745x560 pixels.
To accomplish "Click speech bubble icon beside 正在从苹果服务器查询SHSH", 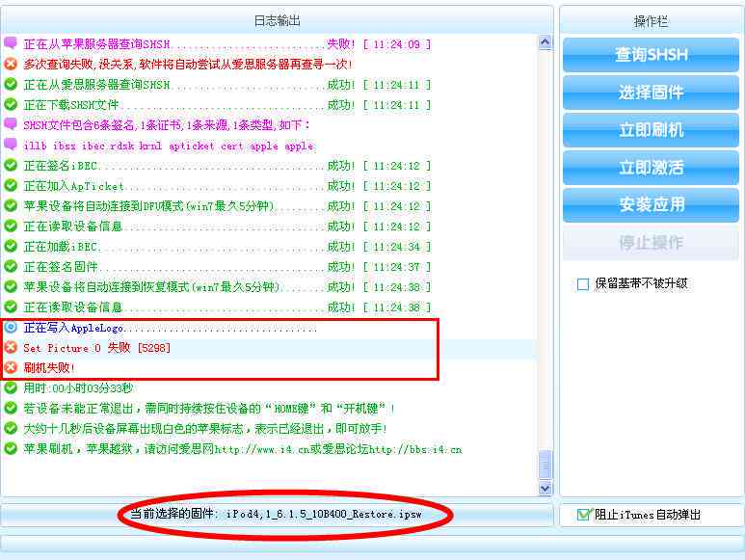I will (x=11, y=43).
